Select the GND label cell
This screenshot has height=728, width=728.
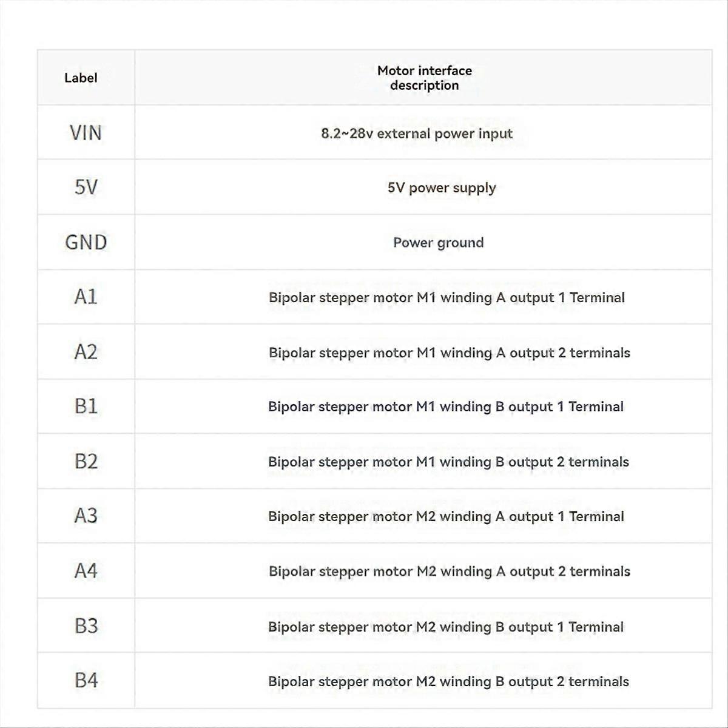(x=86, y=242)
